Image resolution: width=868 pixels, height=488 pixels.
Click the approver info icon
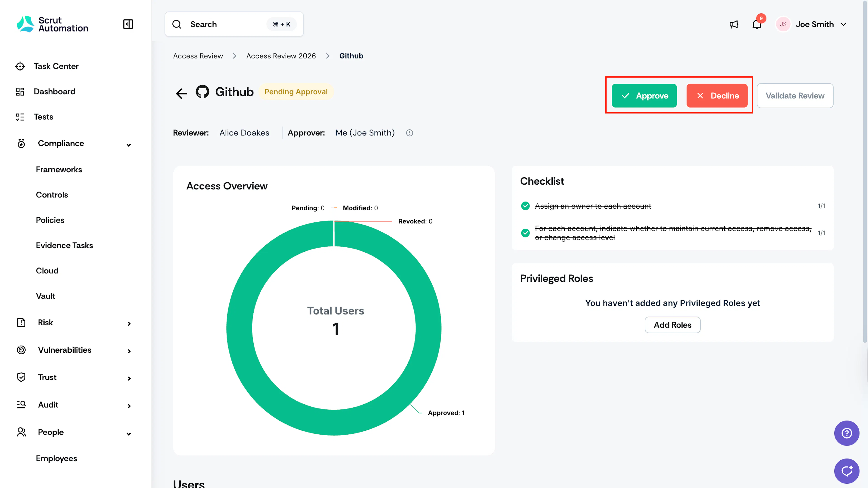(409, 133)
